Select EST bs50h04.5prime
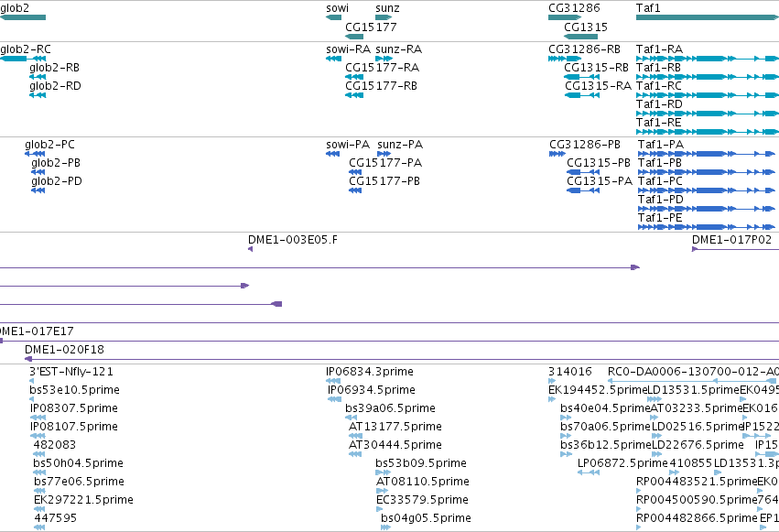The image size is (779, 532). point(39,472)
